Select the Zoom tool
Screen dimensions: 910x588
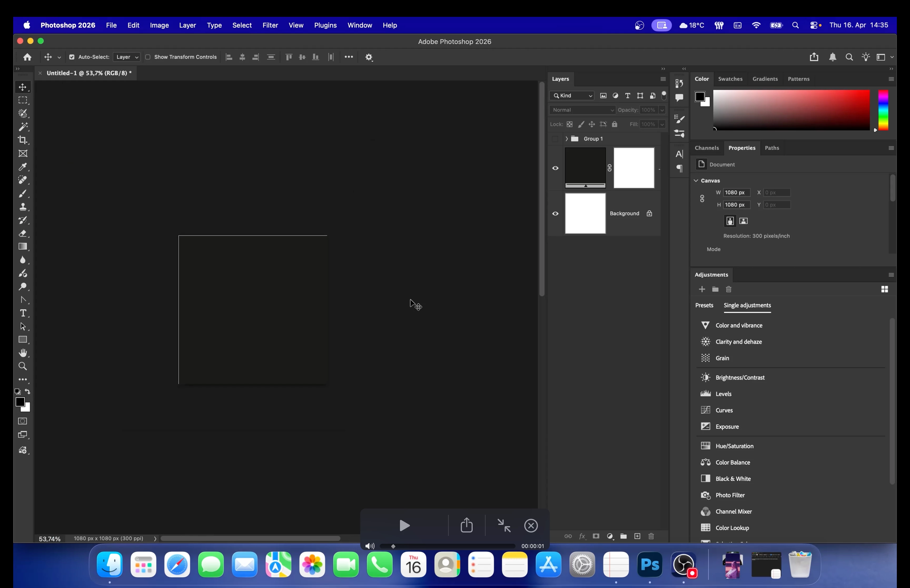pyautogui.click(x=23, y=367)
